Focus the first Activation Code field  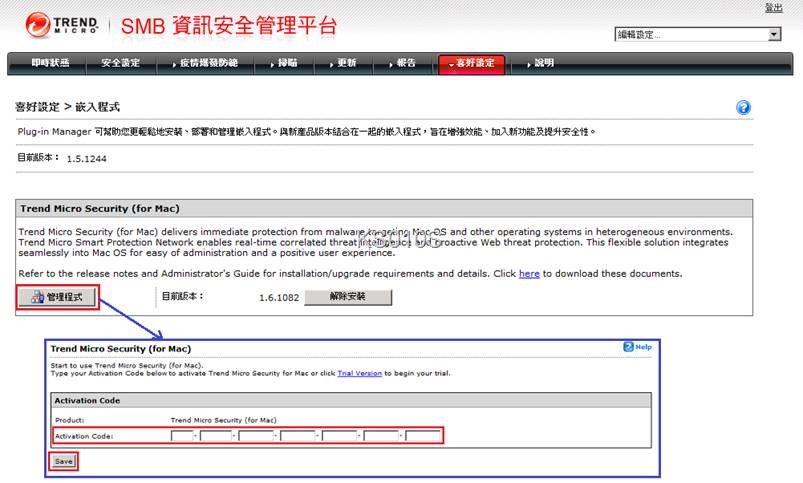pyautogui.click(x=181, y=436)
